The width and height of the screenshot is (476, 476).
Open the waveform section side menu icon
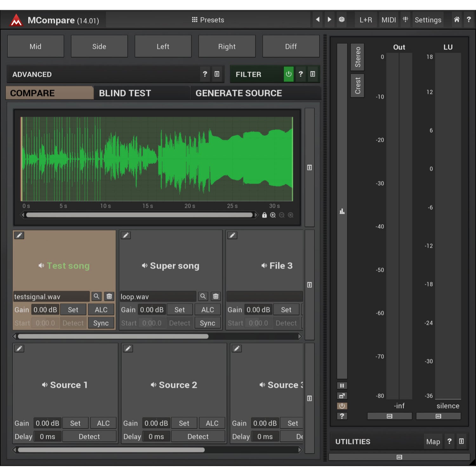(310, 168)
